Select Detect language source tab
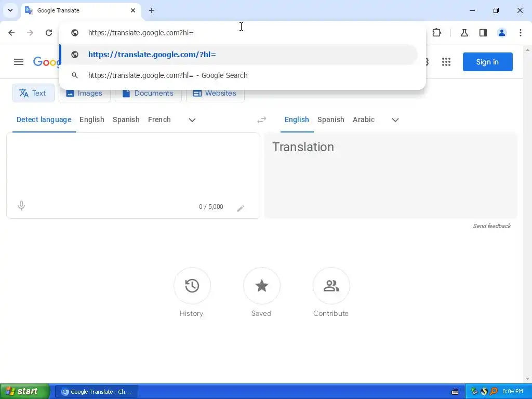Screen dimensions: 532x399 44,120
